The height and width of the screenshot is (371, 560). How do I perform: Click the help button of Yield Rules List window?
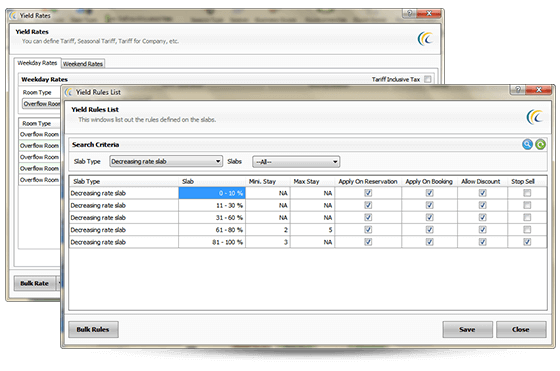[518, 89]
